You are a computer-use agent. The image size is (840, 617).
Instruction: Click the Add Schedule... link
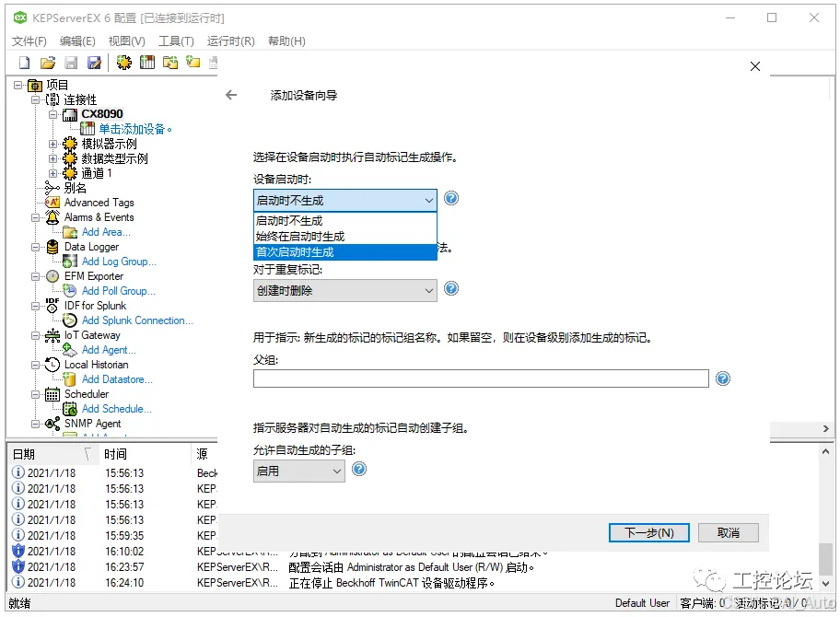click(117, 409)
